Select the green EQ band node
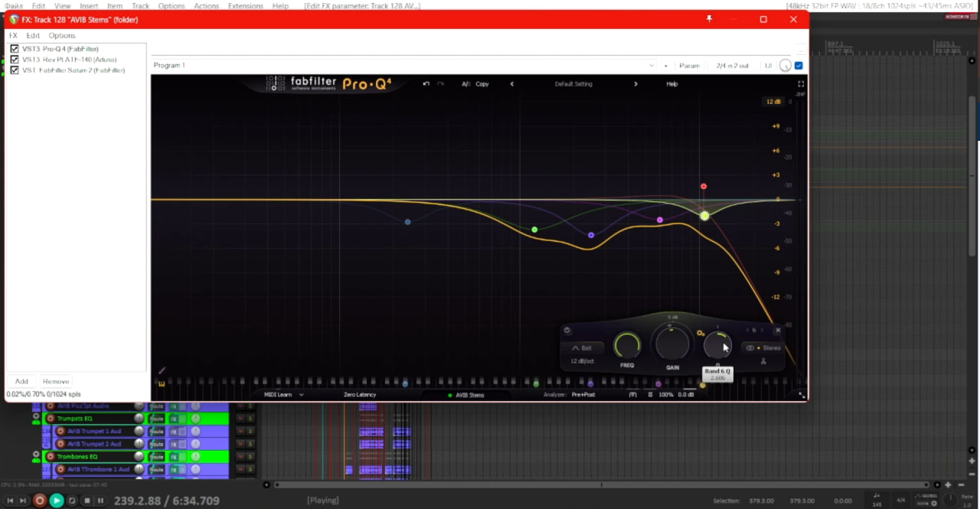The height and width of the screenshot is (509, 980). click(534, 230)
